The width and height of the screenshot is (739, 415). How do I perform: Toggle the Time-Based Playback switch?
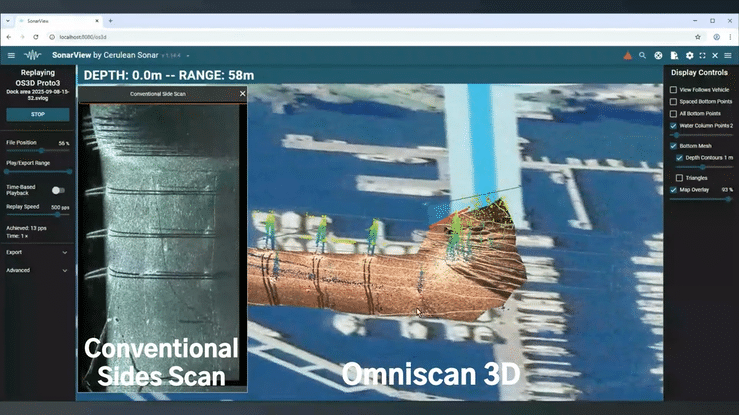click(58, 190)
